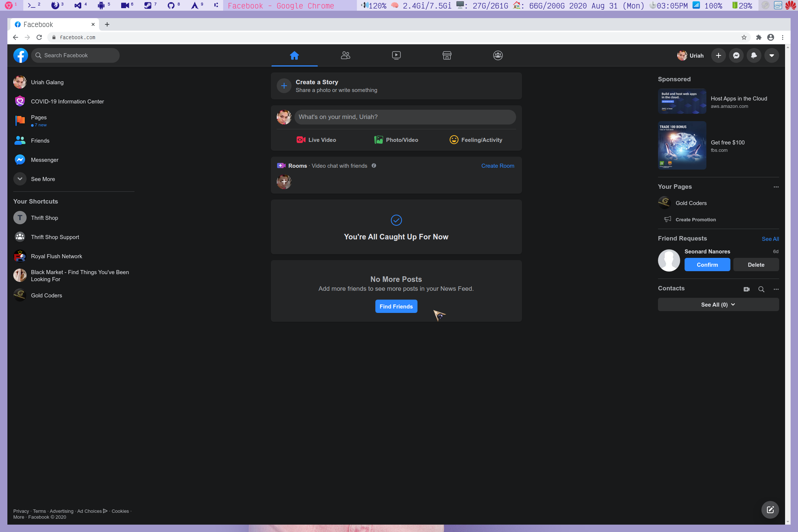
Task: Open the Watch video tab
Action: [396, 55]
